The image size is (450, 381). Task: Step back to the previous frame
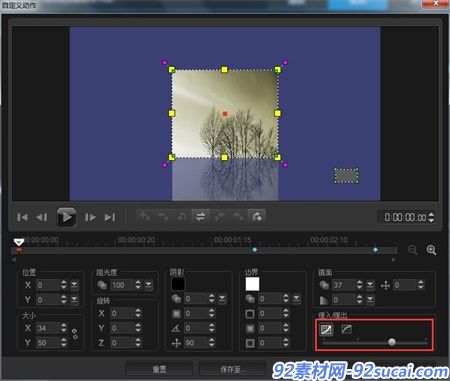click(41, 217)
